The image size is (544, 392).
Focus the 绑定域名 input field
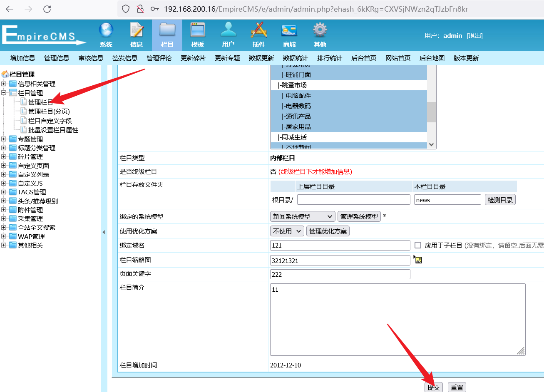[x=340, y=245]
